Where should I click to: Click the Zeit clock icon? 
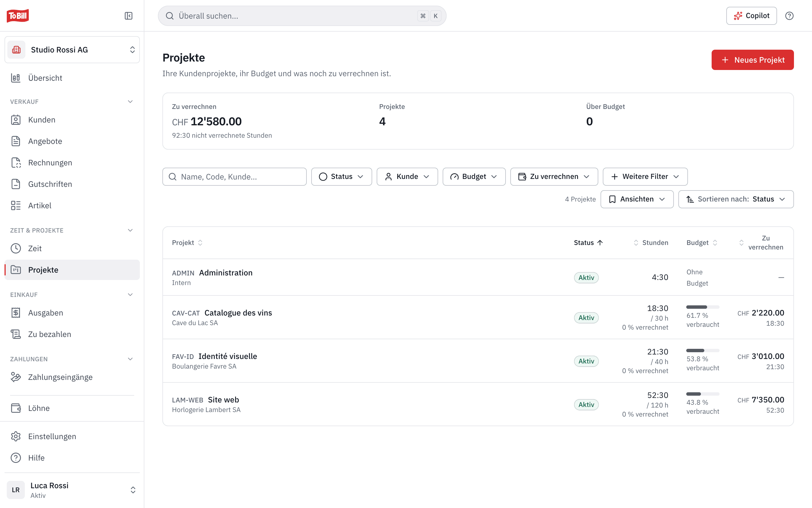point(16,249)
